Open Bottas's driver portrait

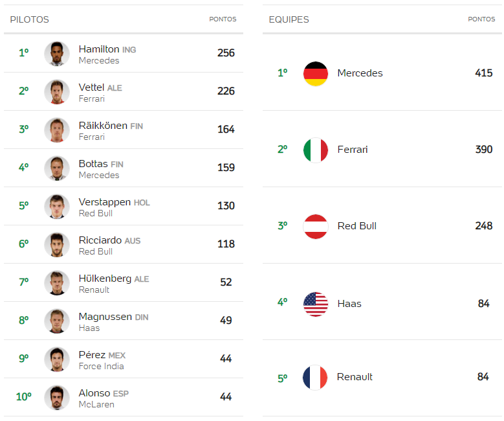[x=57, y=168]
